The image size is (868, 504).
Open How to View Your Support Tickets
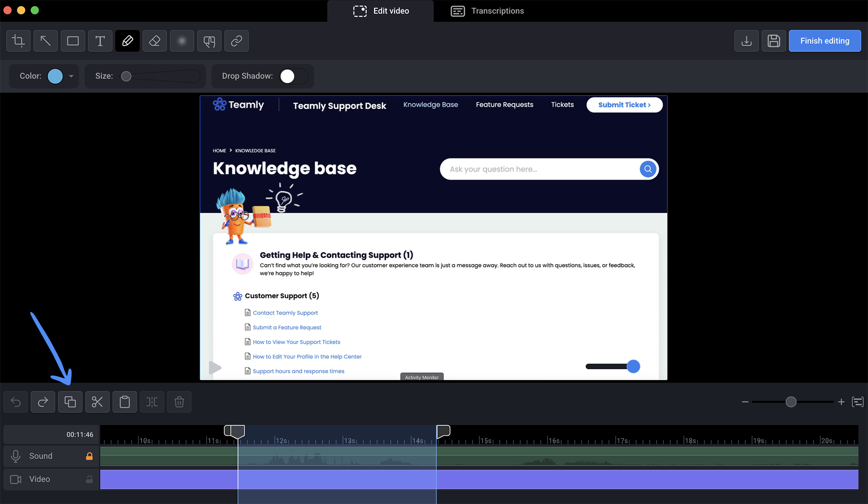[x=297, y=342]
